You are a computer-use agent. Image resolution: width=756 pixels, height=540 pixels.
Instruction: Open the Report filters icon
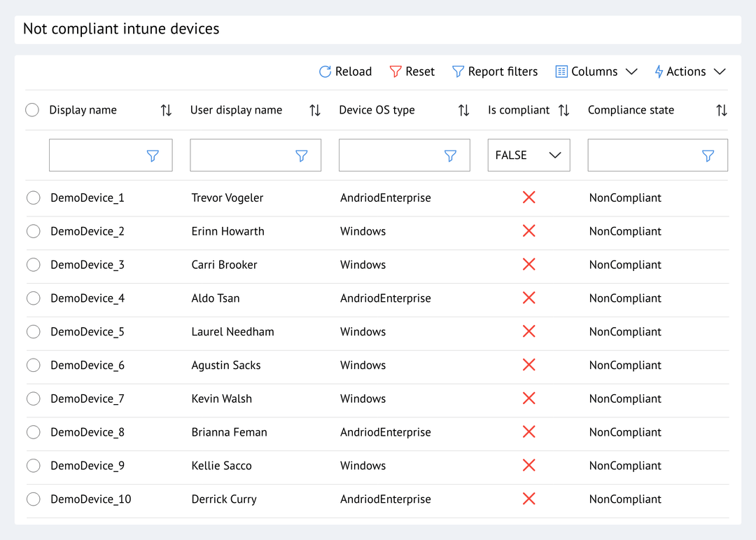458,71
